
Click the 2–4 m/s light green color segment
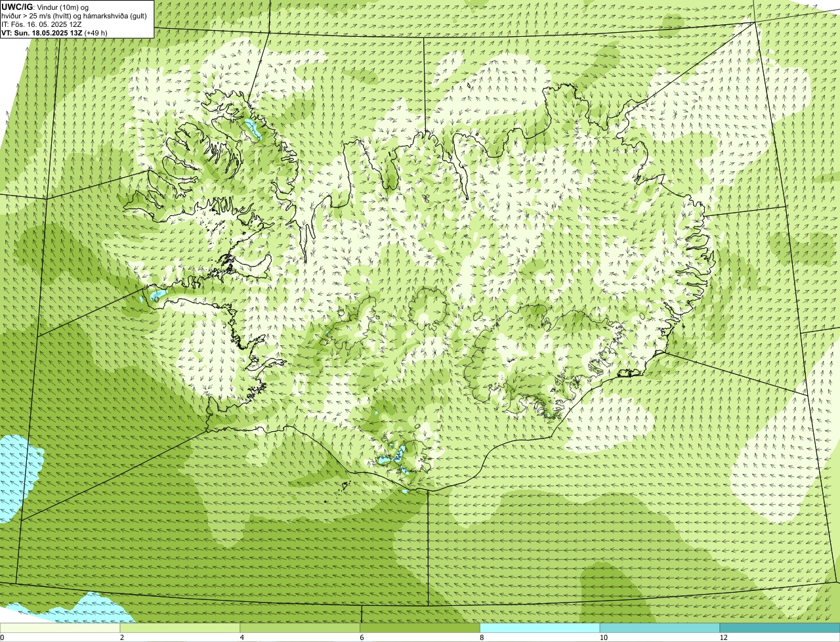(x=180, y=628)
